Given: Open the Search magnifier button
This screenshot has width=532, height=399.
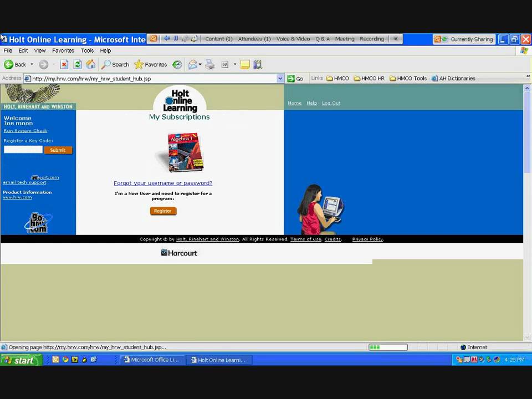Looking at the screenshot, I should pyautogui.click(x=115, y=64).
